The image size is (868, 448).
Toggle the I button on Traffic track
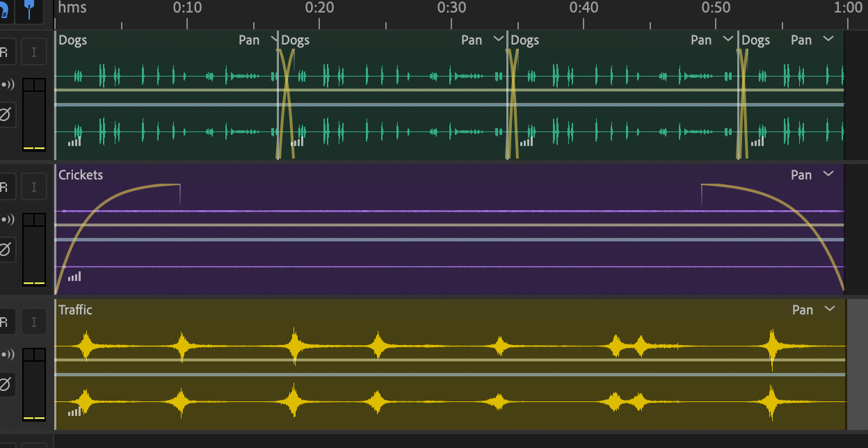pos(34,321)
